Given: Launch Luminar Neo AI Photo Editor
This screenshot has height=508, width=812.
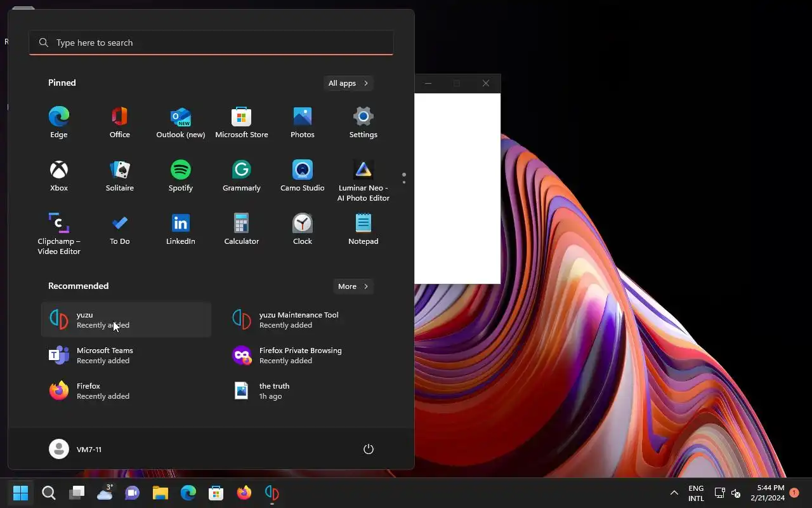Looking at the screenshot, I should tap(363, 181).
